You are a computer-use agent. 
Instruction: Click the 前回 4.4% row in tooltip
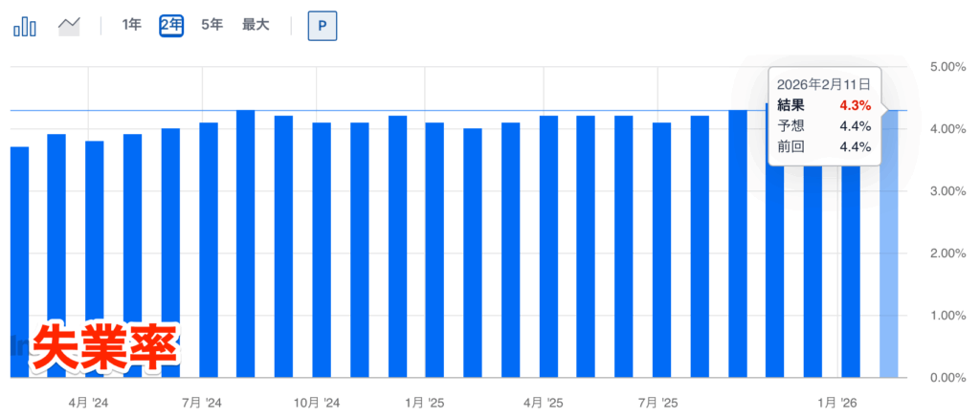(823, 147)
